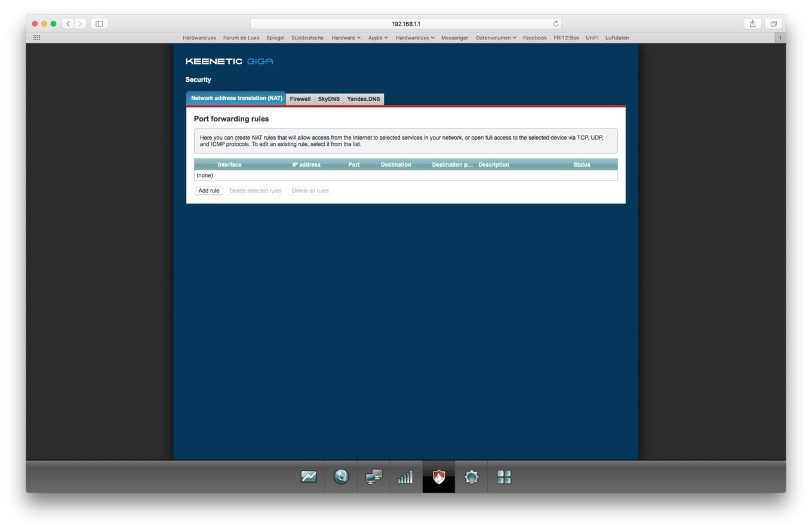The image size is (812, 530).
Task: Select the (none) row in rules table
Action: 406,175
